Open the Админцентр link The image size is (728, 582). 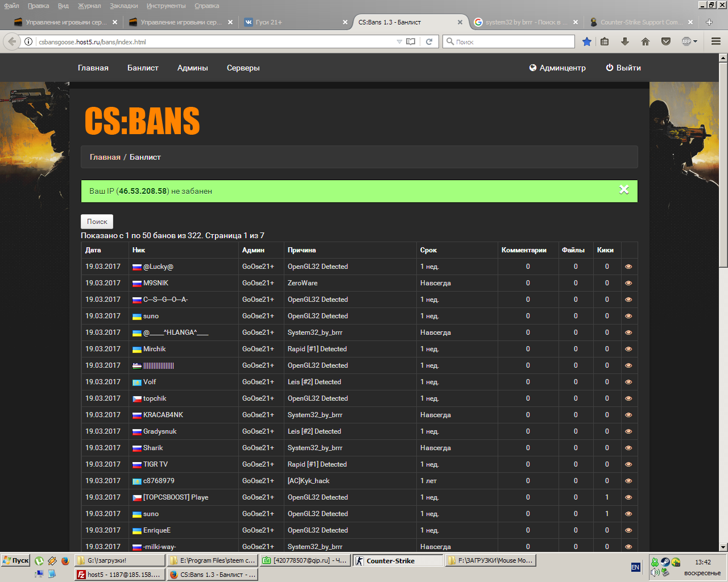pyautogui.click(x=557, y=68)
